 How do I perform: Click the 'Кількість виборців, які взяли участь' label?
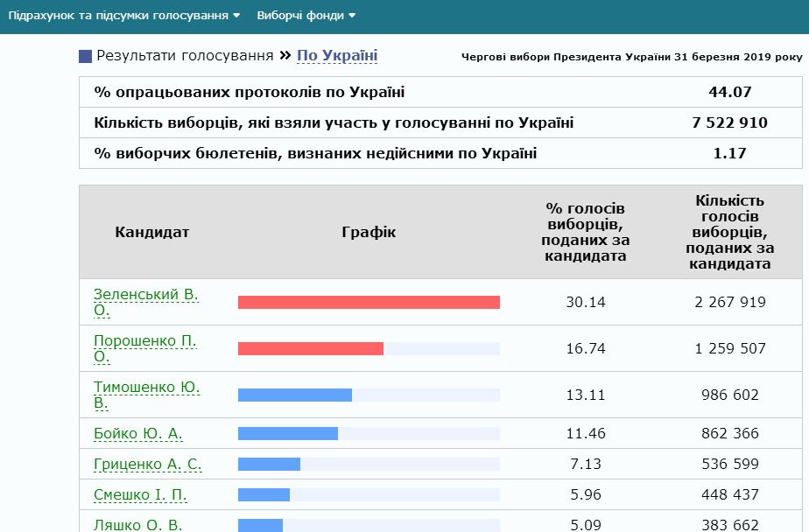point(334,122)
